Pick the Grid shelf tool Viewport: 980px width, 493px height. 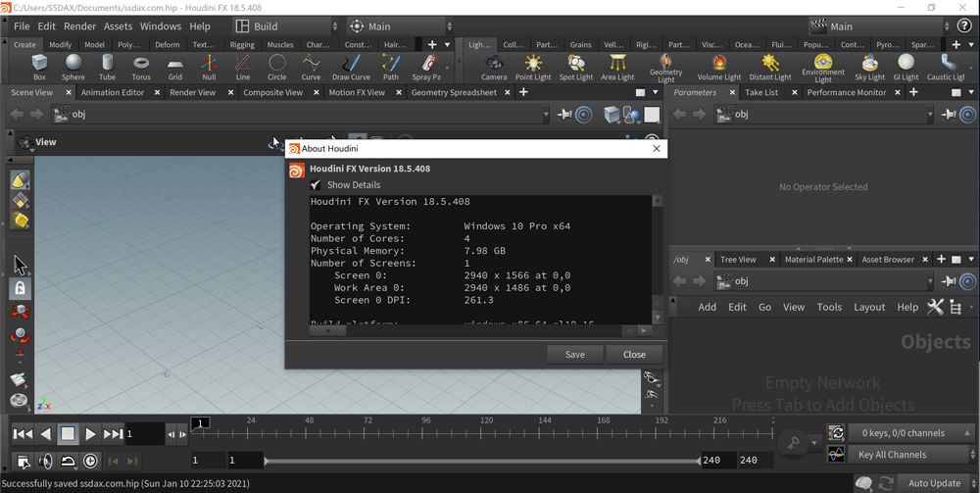pyautogui.click(x=175, y=65)
